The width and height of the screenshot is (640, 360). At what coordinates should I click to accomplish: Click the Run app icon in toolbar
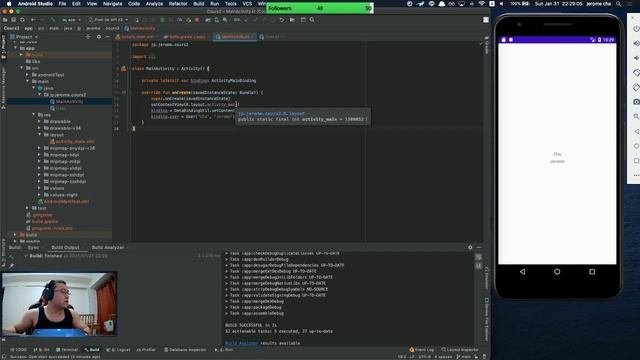(137, 20)
